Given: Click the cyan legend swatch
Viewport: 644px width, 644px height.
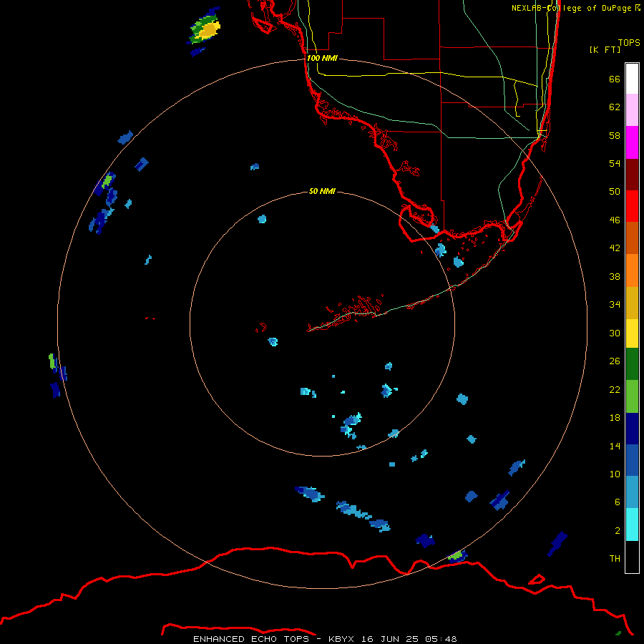Looking at the screenshot, I should (632, 525).
